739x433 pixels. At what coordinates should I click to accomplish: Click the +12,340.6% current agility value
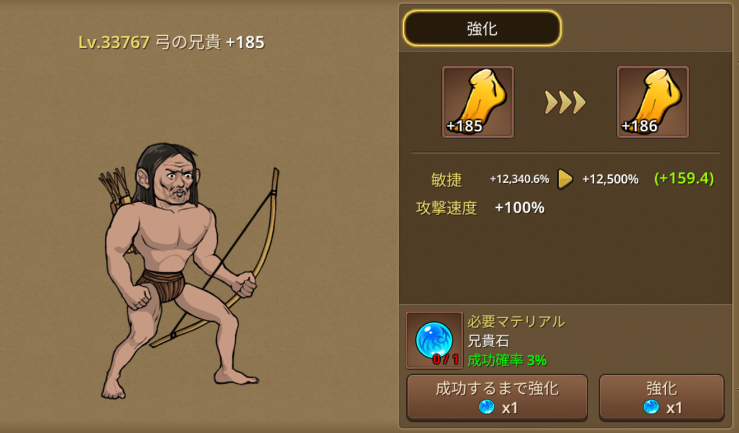[519, 179]
